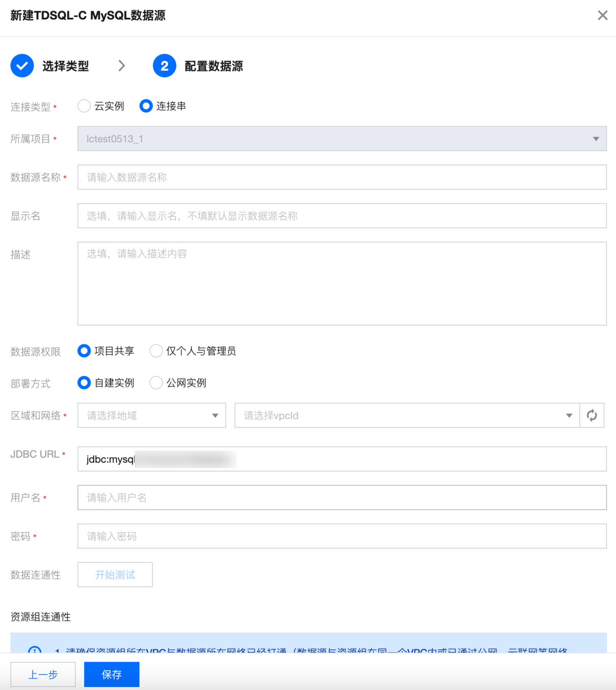616x690 pixels.
Task: Open the 请选择vpcId dropdown
Action: coord(407,415)
